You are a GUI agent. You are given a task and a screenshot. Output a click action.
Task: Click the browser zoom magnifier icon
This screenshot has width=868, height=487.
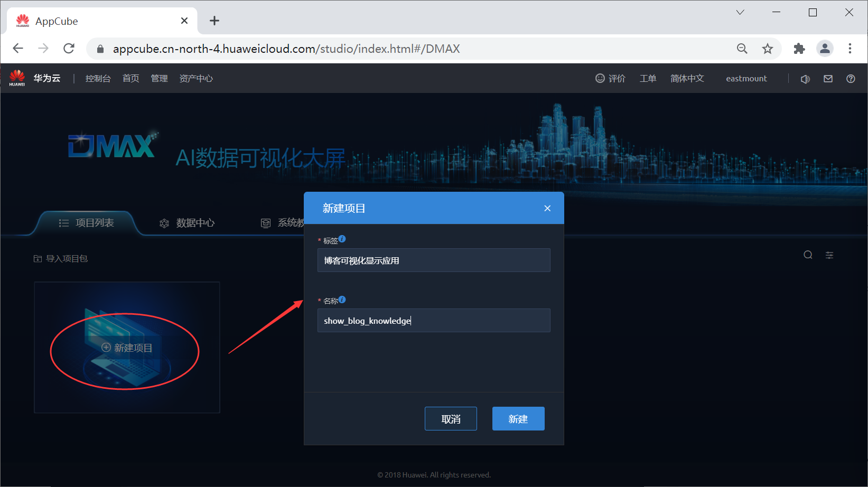[x=742, y=49]
